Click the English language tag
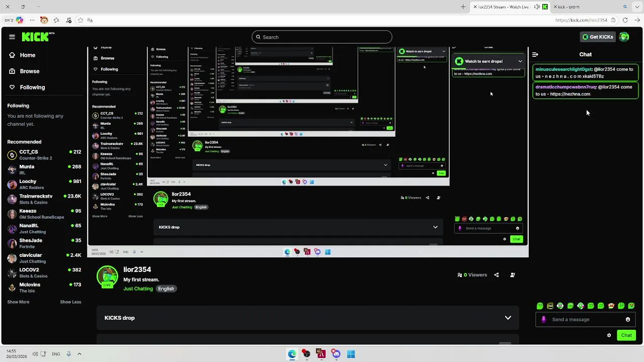The image size is (644, 362). click(x=166, y=289)
